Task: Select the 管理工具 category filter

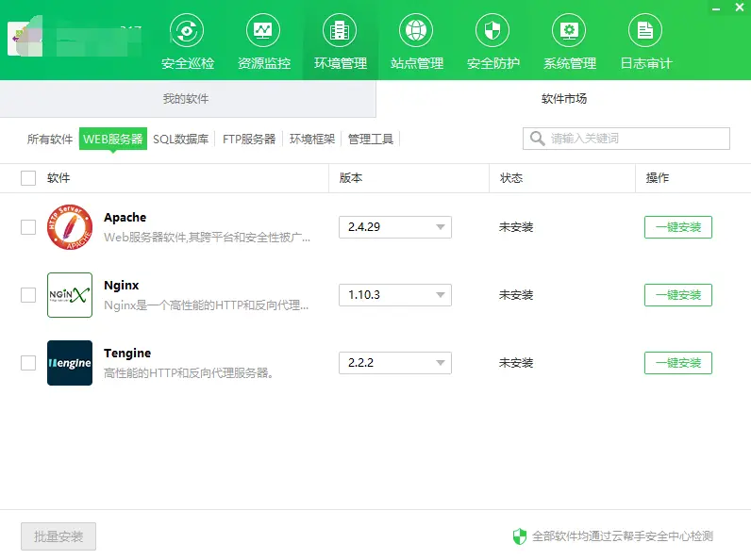Action: pyautogui.click(x=371, y=140)
